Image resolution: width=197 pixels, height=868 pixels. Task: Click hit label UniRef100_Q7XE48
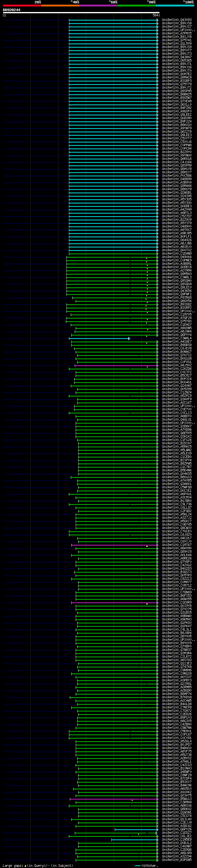click(x=177, y=101)
